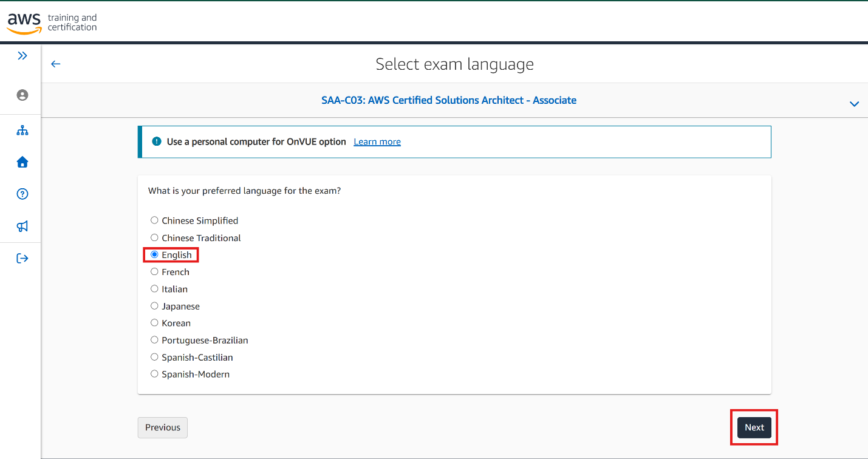The width and height of the screenshot is (868, 459).
Task: Open the organization hierarchy icon in sidebar
Action: [x=22, y=131]
